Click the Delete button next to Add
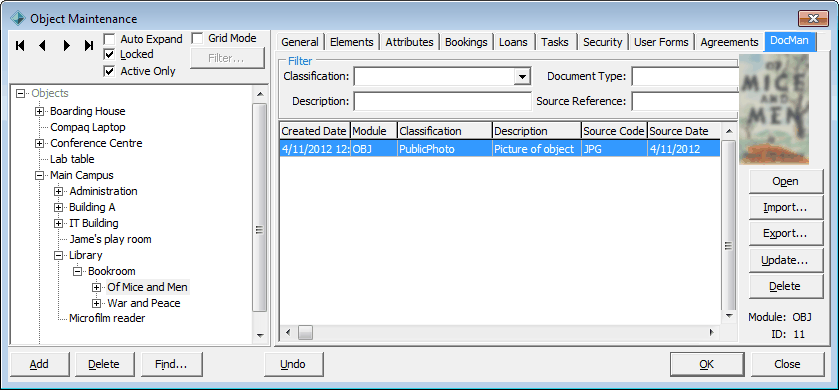The image size is (839, 390). 104,364
